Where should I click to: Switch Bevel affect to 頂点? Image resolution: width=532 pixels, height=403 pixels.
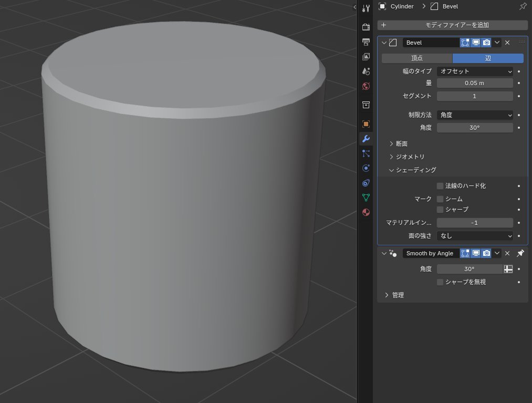[417, 58]
